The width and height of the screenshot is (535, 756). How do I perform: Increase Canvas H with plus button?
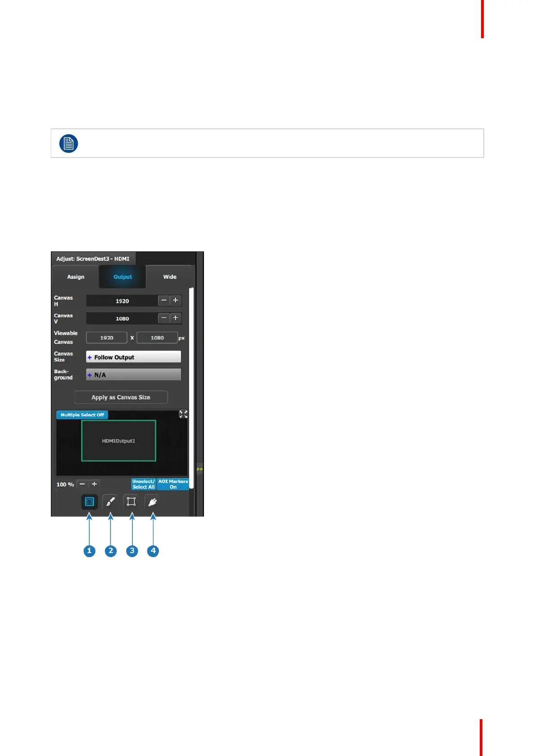pyautogui.click(x=176, y=300)
